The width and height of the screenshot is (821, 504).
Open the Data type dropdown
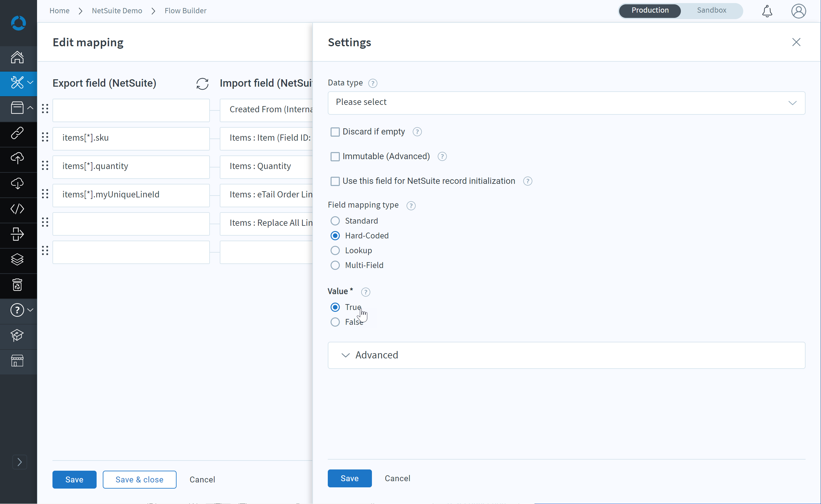tap(566, 103)
